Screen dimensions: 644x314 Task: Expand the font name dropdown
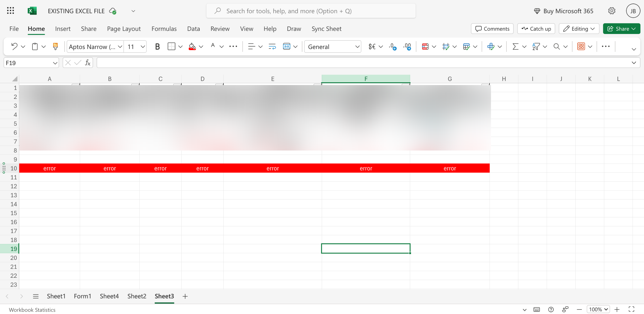[x=120, y=47]
